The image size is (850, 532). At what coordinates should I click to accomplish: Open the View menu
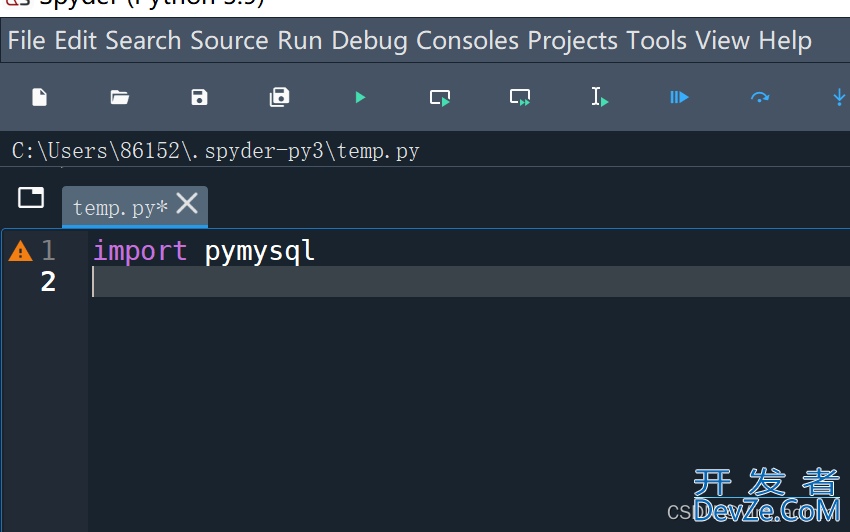tap(723, 41)
